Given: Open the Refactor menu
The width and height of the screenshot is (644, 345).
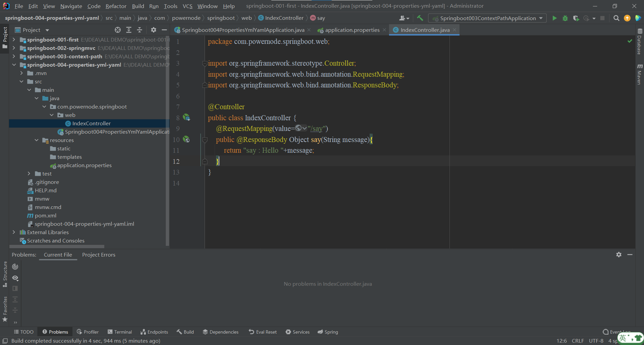Looking at the screenshot, I should [x=116, y=6].
